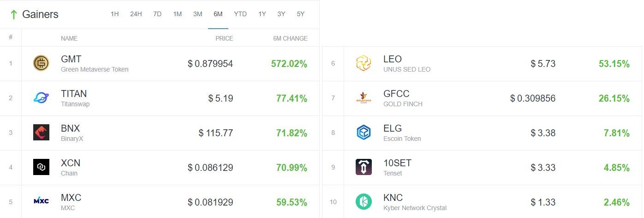Select the Escoin Token blue hexagon icon
Image resolution: width=644 pixels, height=218 pixels.
click(364, 133)
